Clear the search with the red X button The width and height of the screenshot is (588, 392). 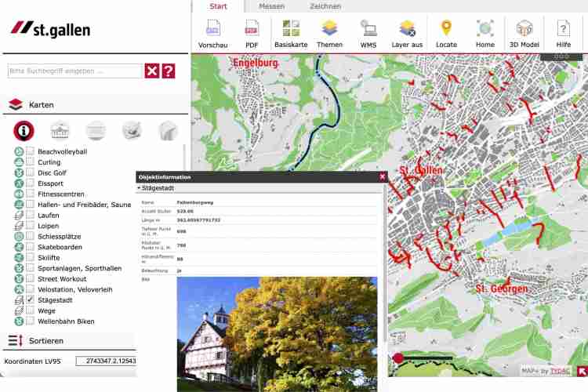coord(152,71)
